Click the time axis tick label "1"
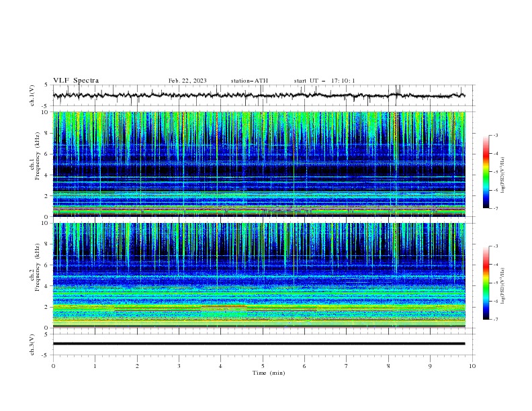The width and height of the screenshot is (532, 411). [x=95, y=366]
